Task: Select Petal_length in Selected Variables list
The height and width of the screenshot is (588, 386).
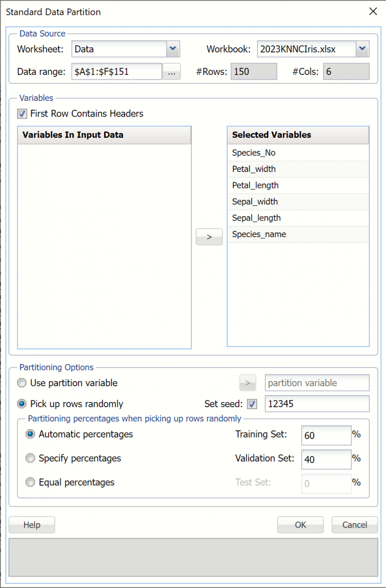Action: click(x=255, y=185)
